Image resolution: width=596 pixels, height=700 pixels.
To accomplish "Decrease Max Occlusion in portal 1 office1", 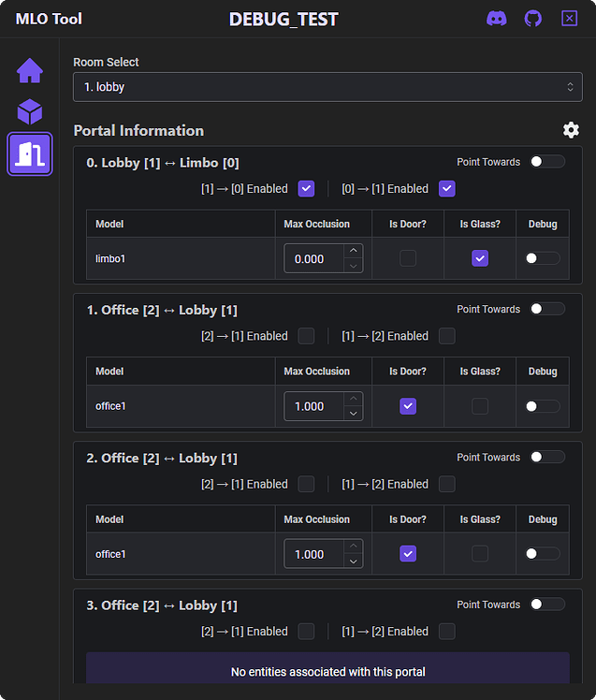I will tap(353, 414).
